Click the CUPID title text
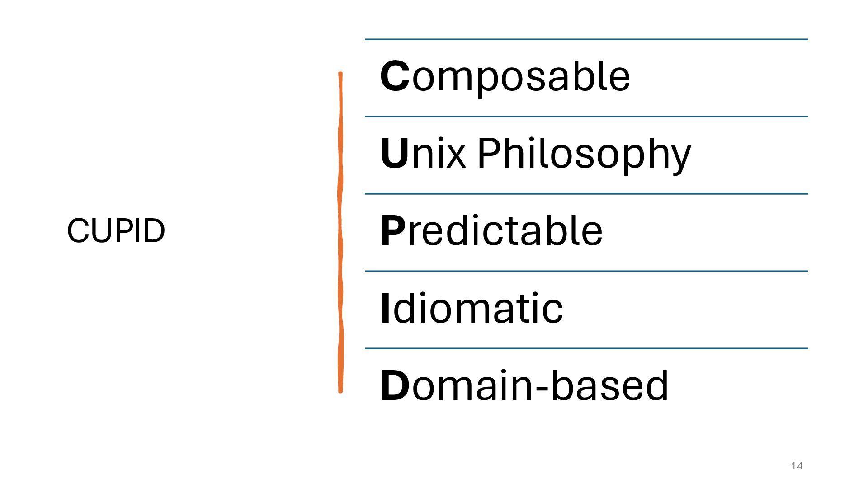 coord(116,230)
